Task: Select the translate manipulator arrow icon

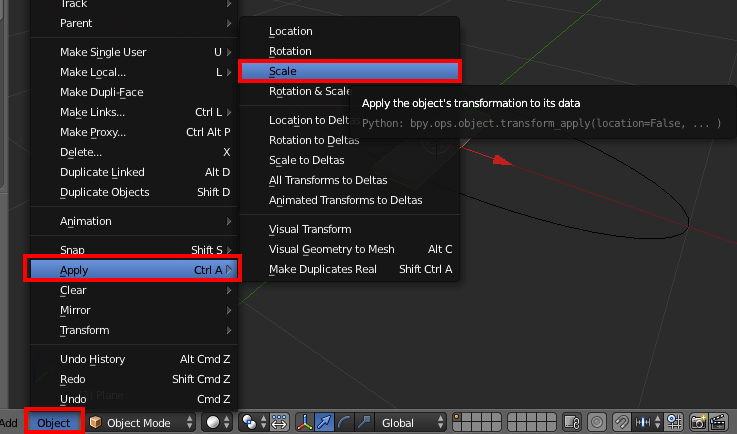Action: [324, 423]
